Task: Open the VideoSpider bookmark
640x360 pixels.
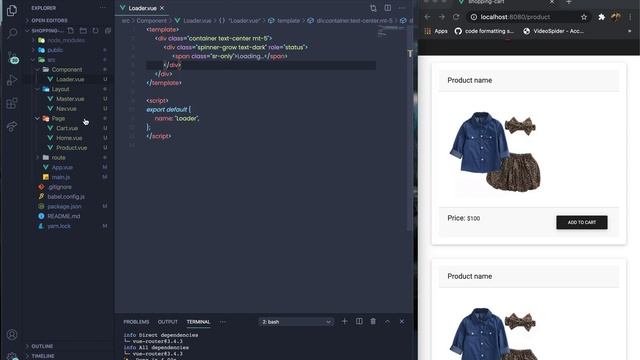Action: pyautogui.click(x=553, y=31)
